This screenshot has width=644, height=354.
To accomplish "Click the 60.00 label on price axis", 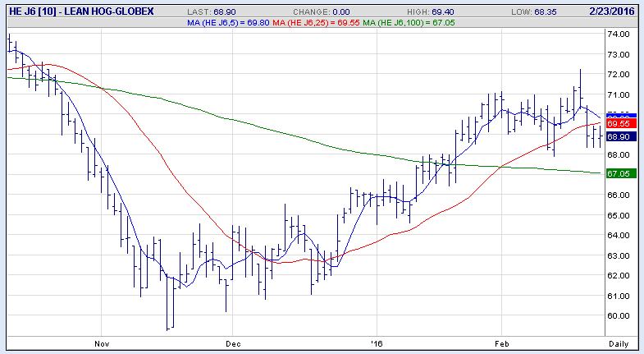I will [618, 316].
